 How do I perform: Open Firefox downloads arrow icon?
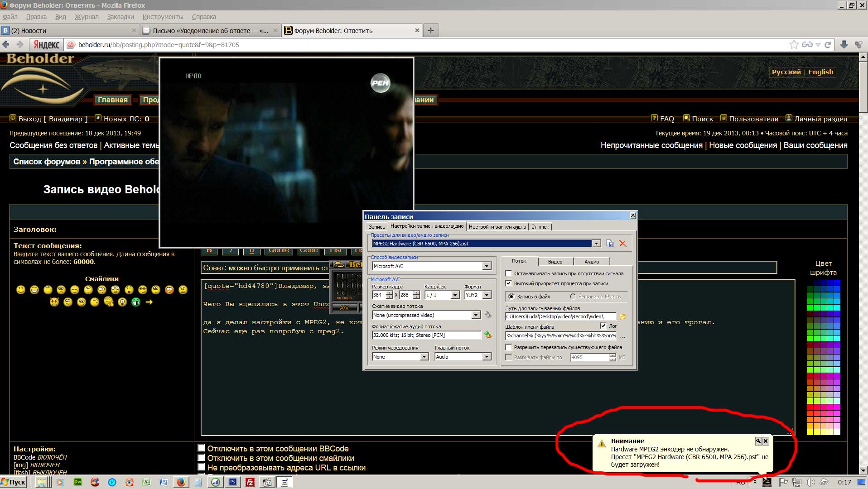point(844,44)
